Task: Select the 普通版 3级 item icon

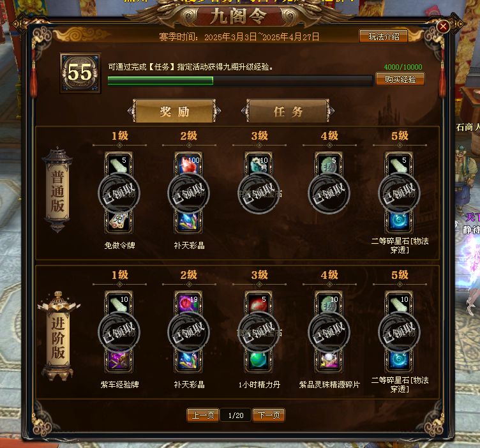Action: point(259,164)
